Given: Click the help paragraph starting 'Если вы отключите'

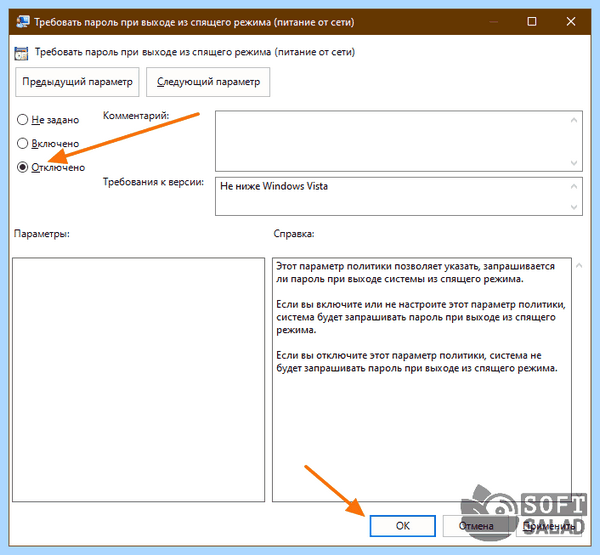Looking at the screenshot, I should 417,362.
